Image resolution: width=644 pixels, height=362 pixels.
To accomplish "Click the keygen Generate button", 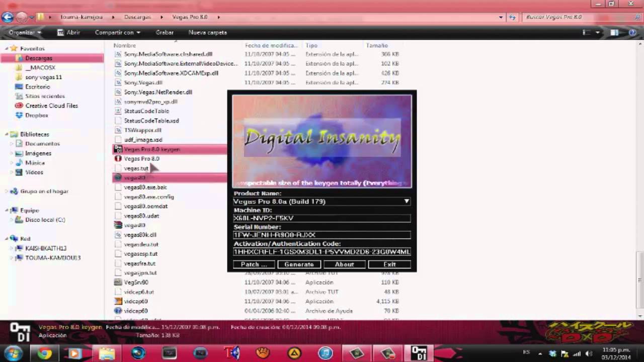I will (299, 264).
